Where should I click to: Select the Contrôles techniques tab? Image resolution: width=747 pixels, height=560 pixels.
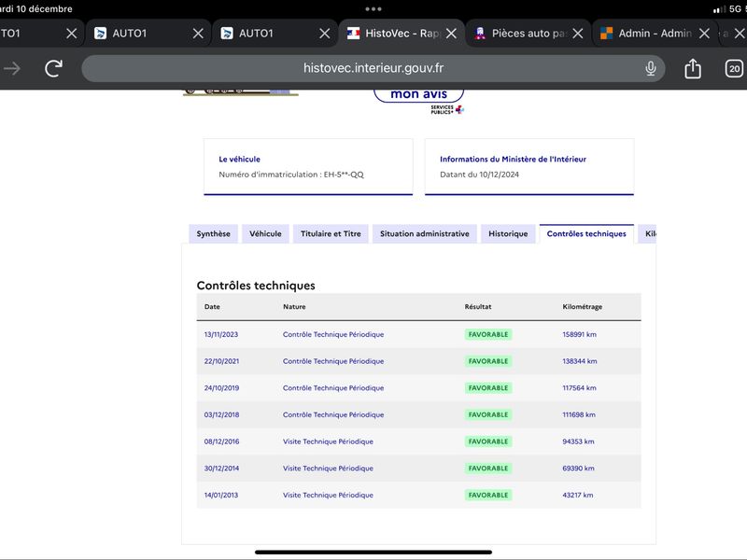pos(586,234)
